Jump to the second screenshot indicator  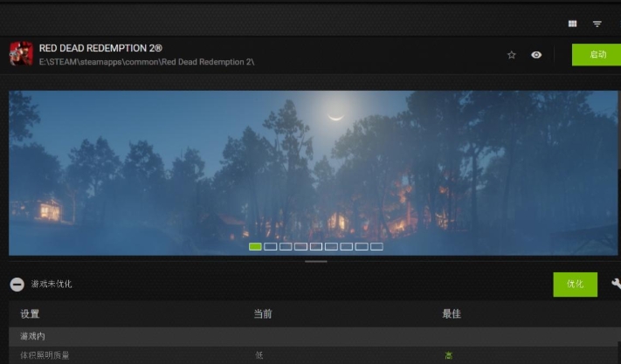[x=271, y=246]
